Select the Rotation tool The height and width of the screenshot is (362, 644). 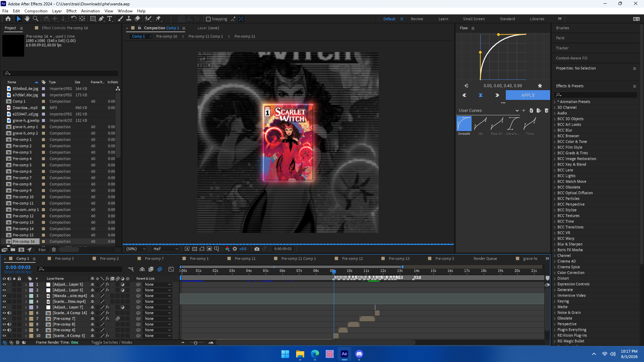73,19
